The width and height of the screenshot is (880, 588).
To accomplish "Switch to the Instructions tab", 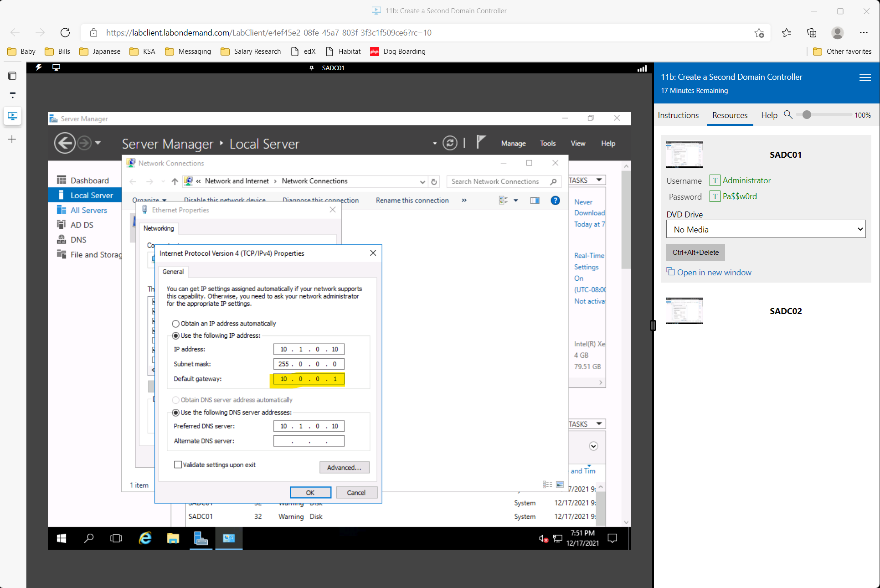I will point(678,115).
